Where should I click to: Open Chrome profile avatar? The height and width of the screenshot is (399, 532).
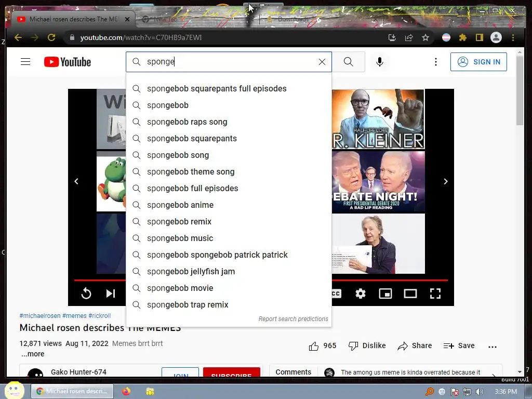click(x=496, y=37)
